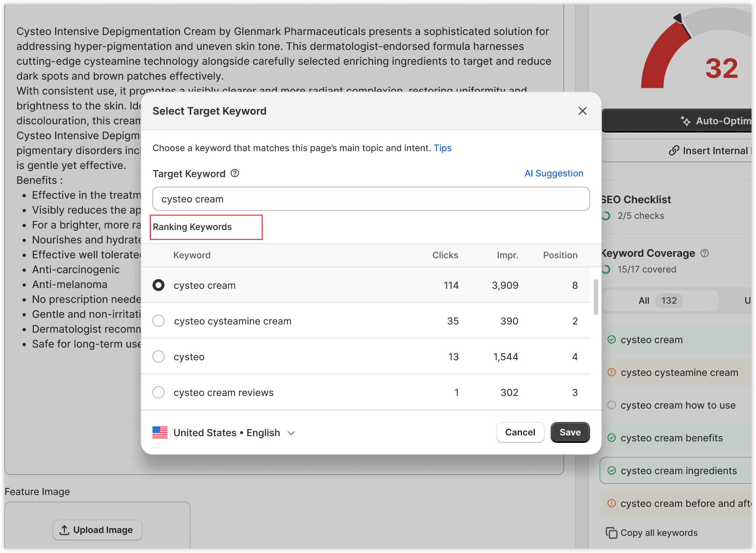Click the 13 clicks value for cysteo
Viewport: 756px width, 553px height.
click(453, 357)
